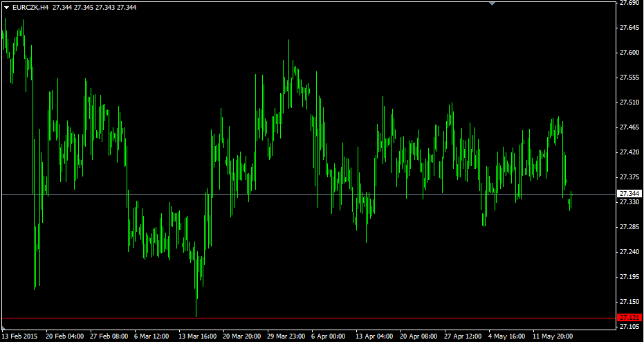The width and height of the screenshot is (644, 342).
Task: Click the 27 Feb 08:00 time label
Action: 109,336
